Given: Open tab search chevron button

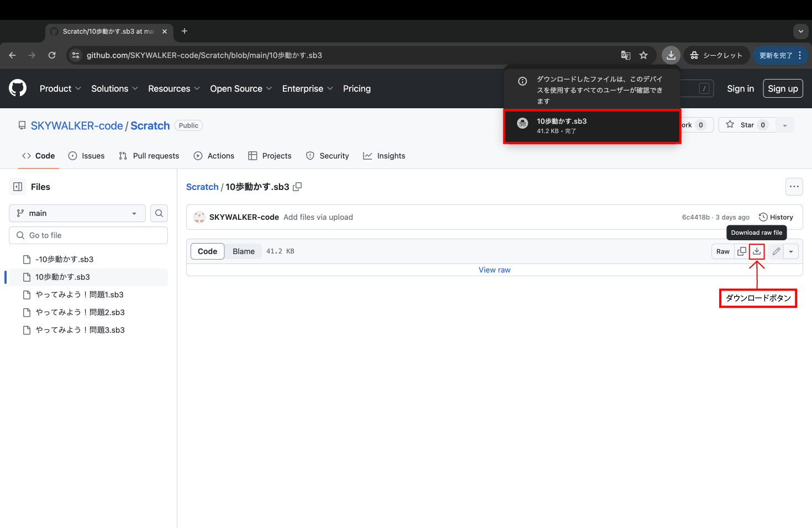Looking at the screenshot, I should click(x=801, y=31).
